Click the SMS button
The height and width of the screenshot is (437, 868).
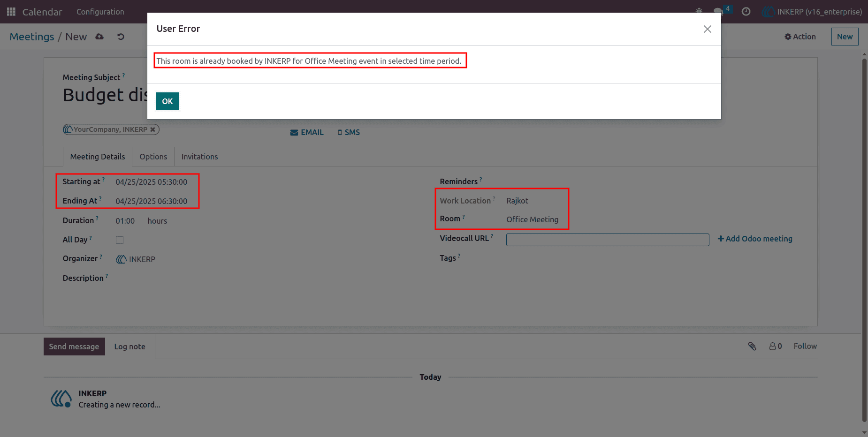coord(349,133)
